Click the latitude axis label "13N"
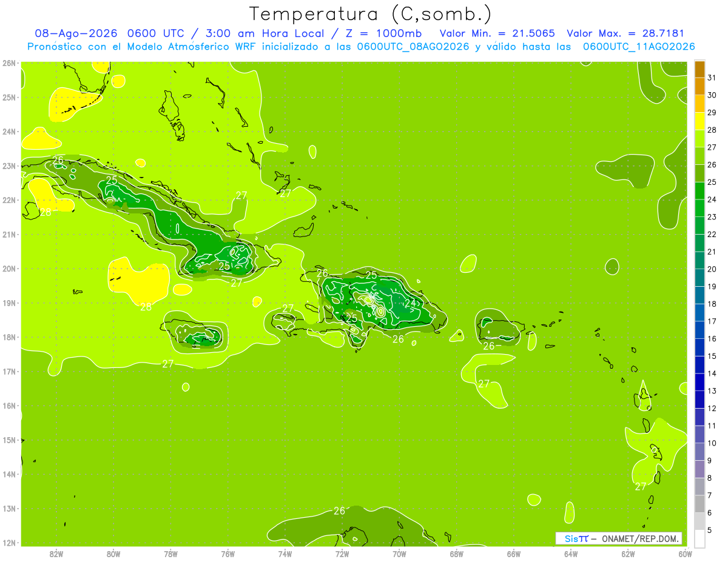 click(8, 509)
